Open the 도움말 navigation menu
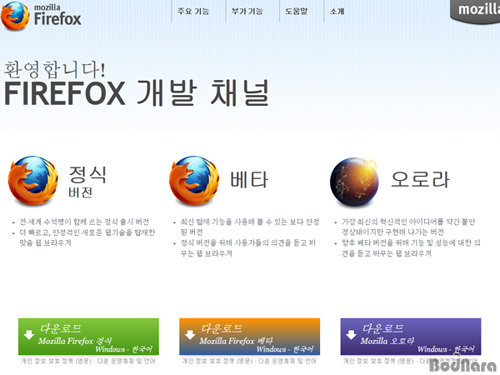The image size is (500, 375). coord(296,11)
